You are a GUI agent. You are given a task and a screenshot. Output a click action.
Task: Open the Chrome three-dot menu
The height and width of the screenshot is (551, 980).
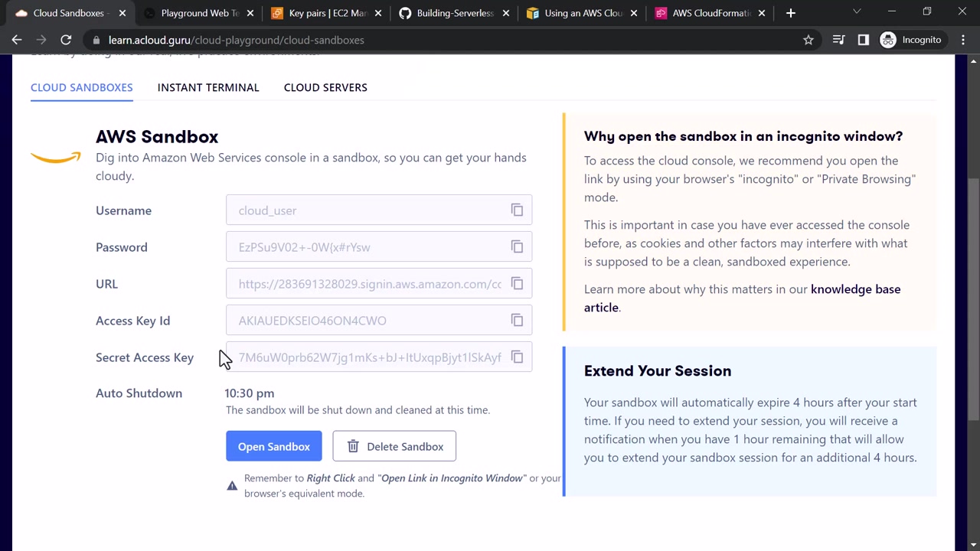point(963,40)
